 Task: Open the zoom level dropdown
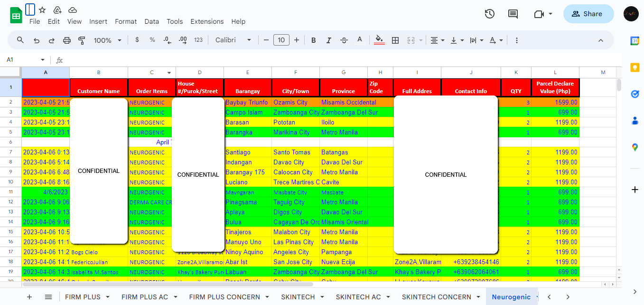(108, 40)
